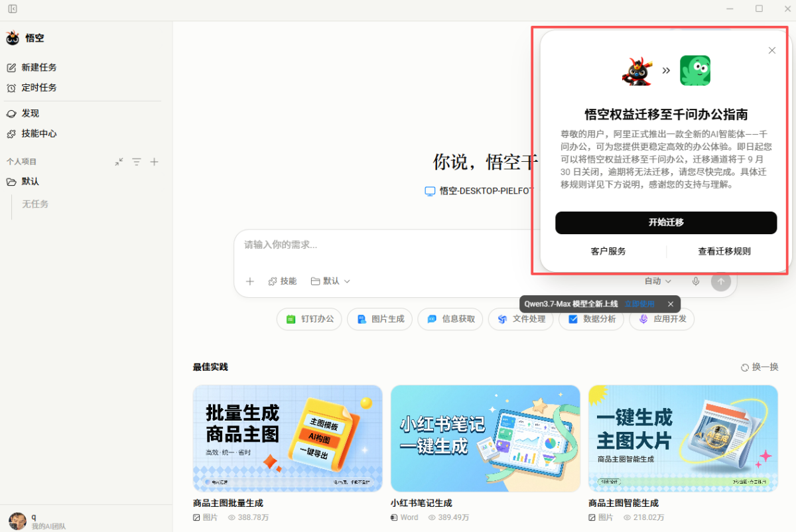Select the 图片生成 chip
This screenshot has width=796, height=532.
coord(380,319)
